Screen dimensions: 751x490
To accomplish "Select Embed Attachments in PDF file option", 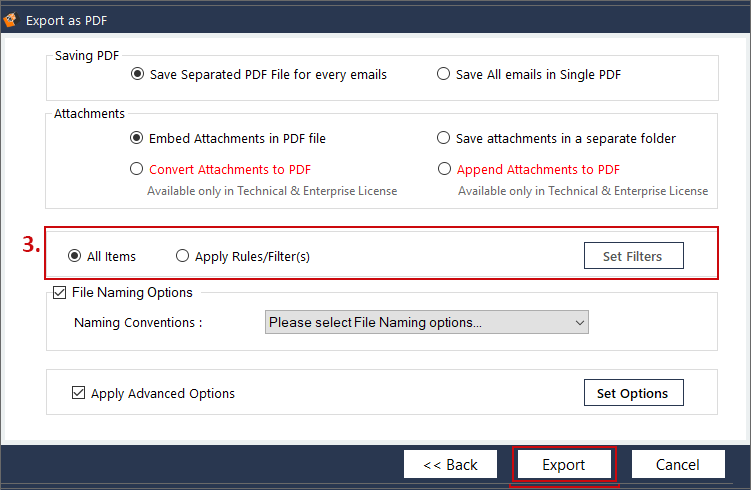I will [x=137, y=138].
